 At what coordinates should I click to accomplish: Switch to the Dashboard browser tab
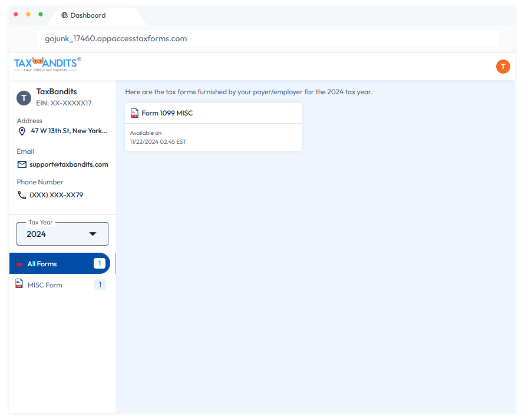[x=88, y=15]
